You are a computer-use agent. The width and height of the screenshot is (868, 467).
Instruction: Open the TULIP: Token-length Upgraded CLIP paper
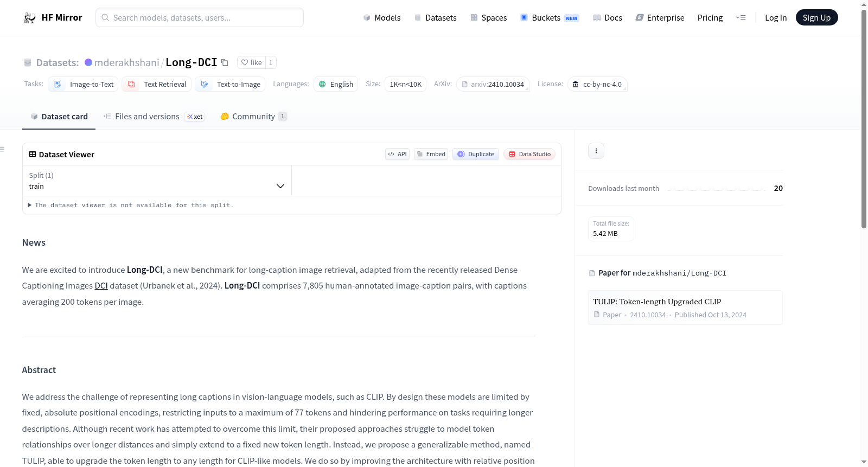pyautogui.click(x=657, y=302)
